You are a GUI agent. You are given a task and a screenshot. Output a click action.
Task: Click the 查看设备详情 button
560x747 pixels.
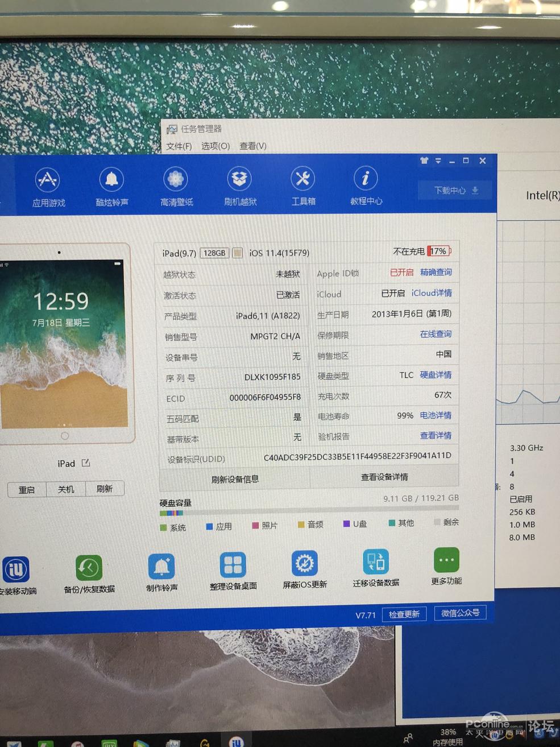coord(384,477)
